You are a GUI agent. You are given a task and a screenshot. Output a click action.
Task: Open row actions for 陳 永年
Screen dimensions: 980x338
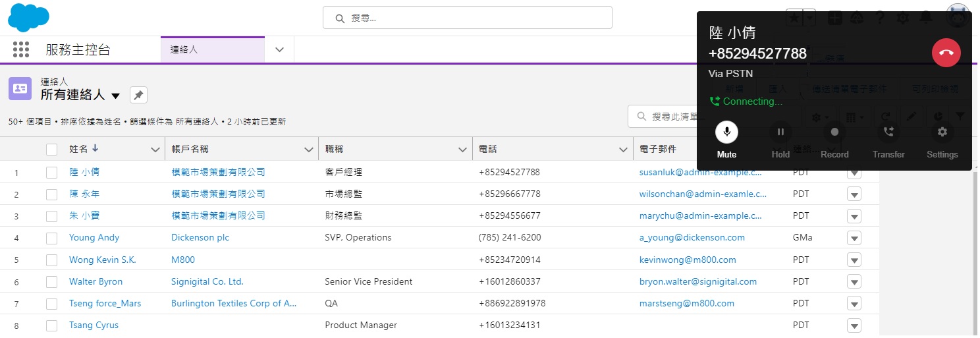pos(854,194)
